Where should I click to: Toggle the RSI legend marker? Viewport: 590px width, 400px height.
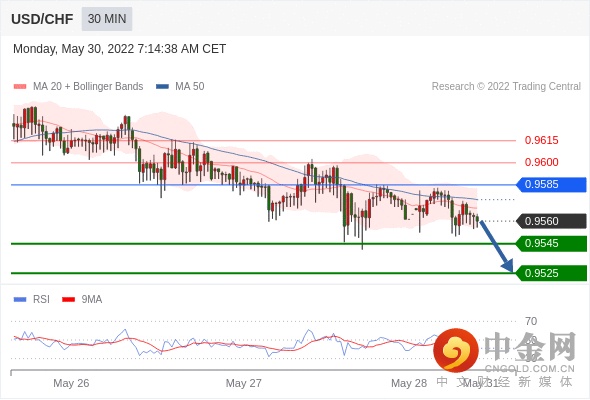[x=20, y=300]
